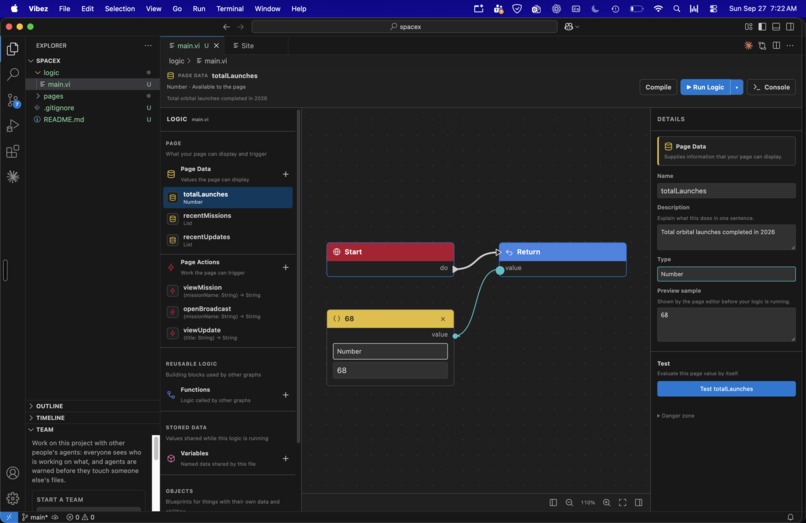Edit the Description text area
Viewport: 806px width, 523px height.
[726, 237]
